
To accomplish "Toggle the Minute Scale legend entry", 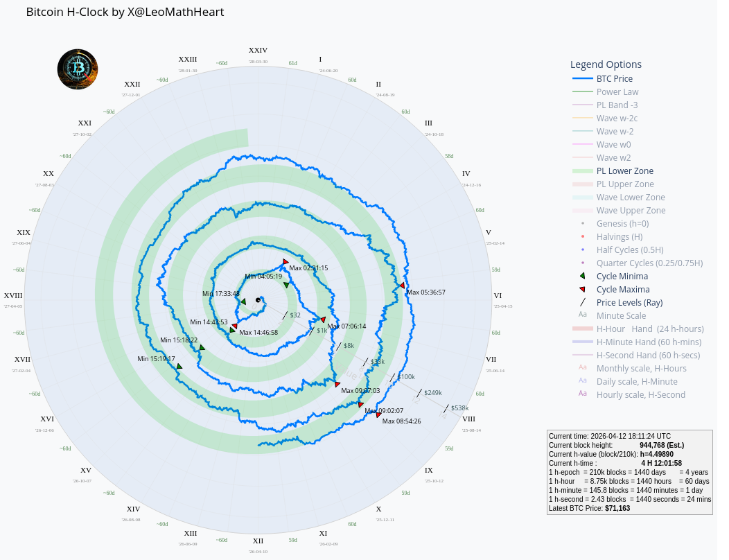I will click(621, 316).
